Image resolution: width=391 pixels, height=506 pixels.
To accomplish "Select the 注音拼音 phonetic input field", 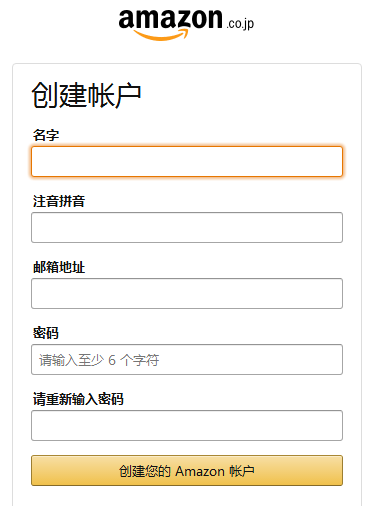I will pos(187,227).
